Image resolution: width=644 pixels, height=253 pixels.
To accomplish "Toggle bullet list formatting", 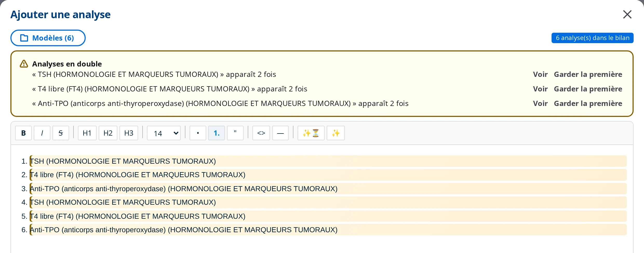I will coord(198,133).
